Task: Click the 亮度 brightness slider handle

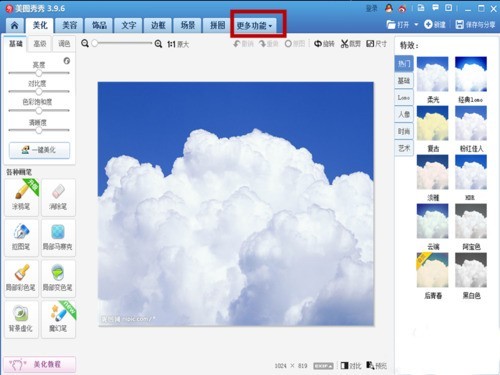Action: click(x=39, y=73)
